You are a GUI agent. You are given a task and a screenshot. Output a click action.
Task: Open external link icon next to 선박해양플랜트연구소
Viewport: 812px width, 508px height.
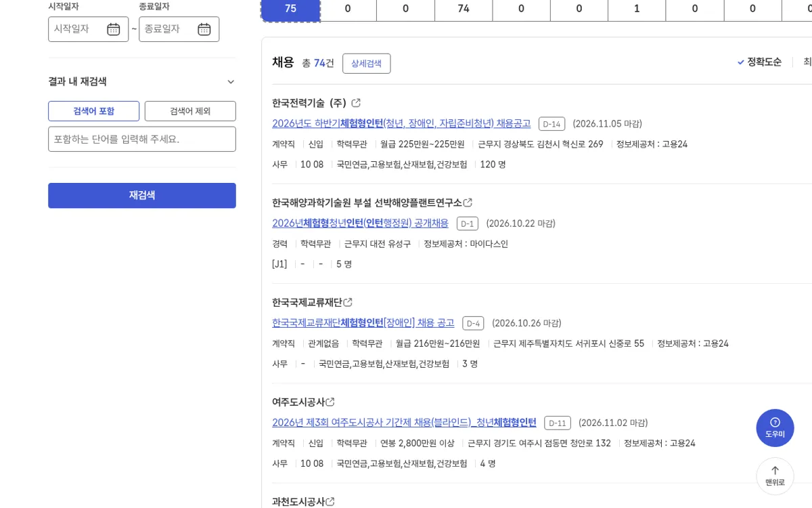468,203
